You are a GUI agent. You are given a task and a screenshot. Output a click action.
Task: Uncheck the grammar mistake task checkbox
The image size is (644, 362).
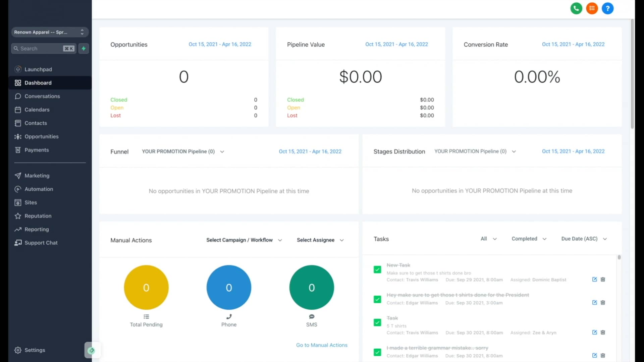[377, 352]
